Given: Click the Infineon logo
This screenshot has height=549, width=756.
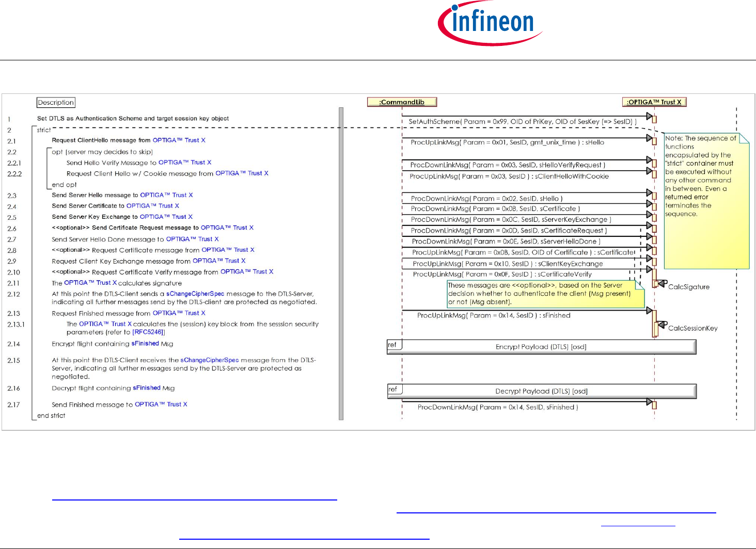Looking at the screenshot, I should pyautogui.click(x=490, y=23).
